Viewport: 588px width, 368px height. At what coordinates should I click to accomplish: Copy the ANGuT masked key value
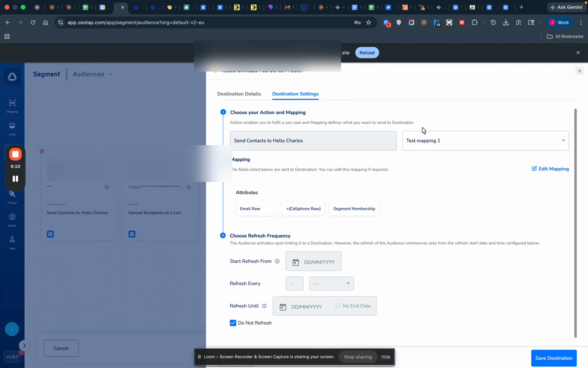click(189, 187)
